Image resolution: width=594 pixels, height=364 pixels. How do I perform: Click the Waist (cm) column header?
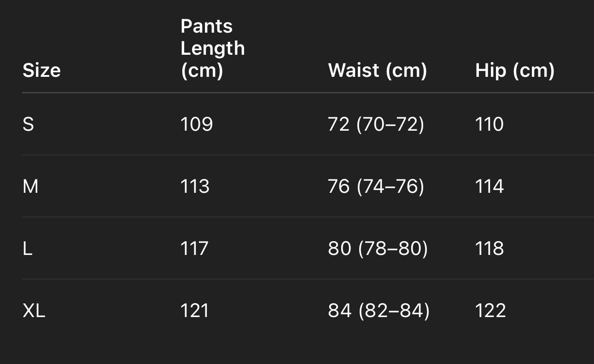377,71
